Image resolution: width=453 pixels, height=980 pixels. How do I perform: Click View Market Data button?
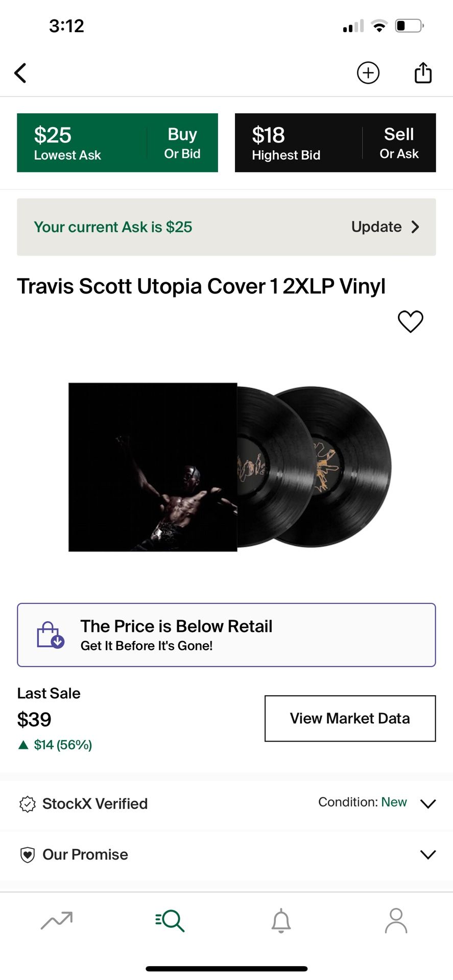pos(350,718)
